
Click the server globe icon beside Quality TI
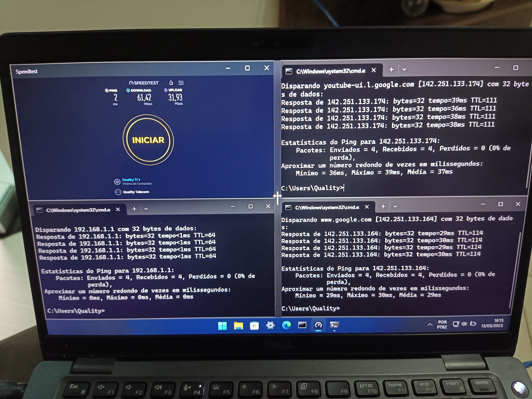point(117,182)
